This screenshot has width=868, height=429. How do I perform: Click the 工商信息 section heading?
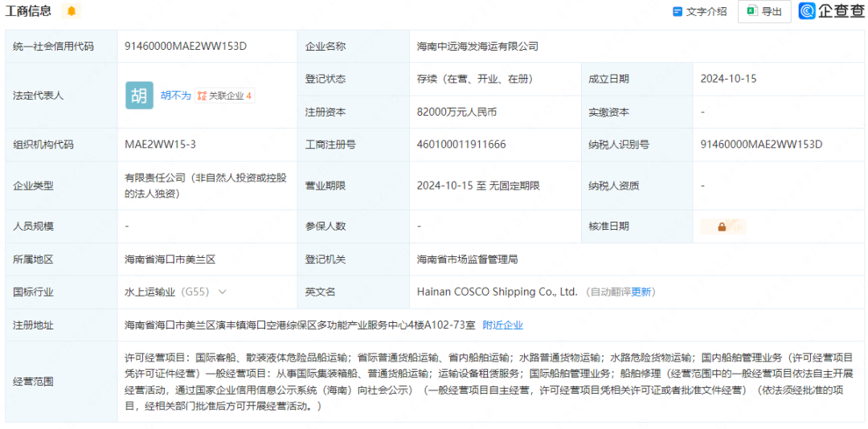pyautogui.click(x=28, y=10)
